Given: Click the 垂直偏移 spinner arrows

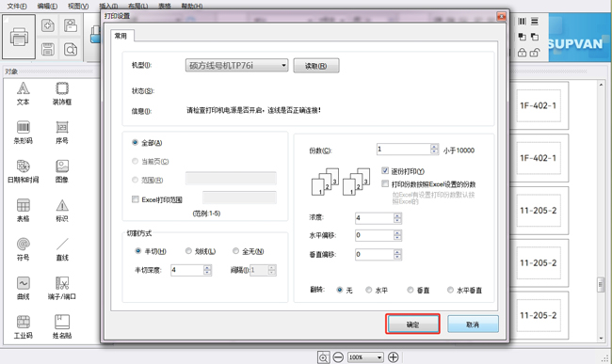Looking at the screenshot, I should click(x=397, y=255).
